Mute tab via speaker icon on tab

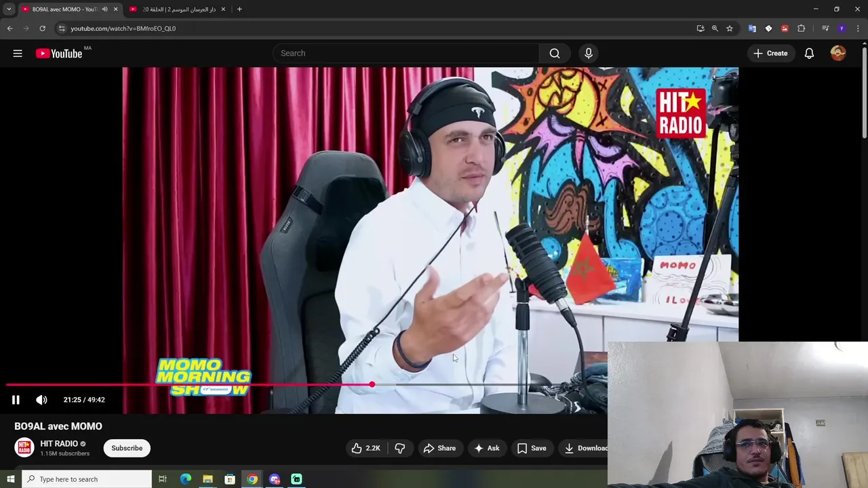pyautogui.click(x=104, y=9)
